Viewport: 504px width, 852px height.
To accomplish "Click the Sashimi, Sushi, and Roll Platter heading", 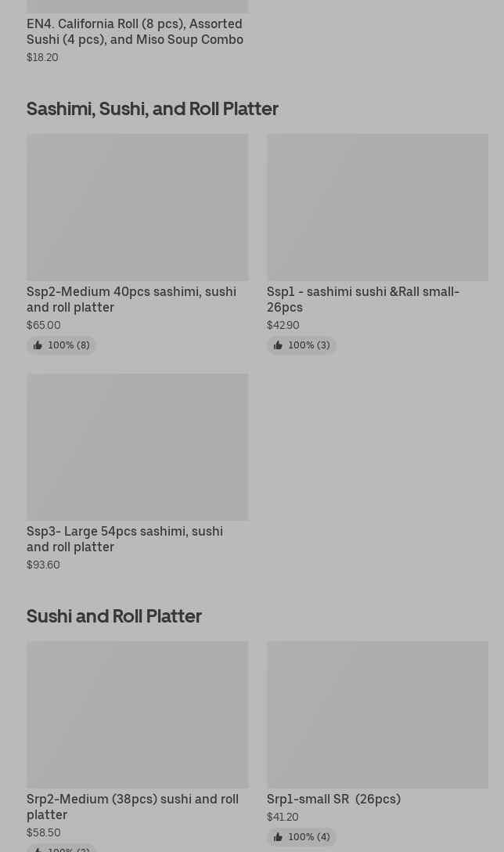I will [153, 108].
